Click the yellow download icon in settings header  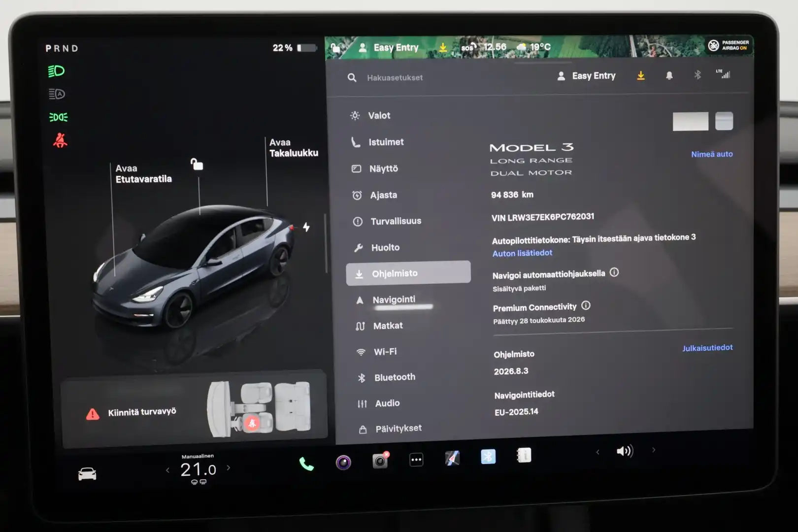pyautogui.click(x=641, y=75)
